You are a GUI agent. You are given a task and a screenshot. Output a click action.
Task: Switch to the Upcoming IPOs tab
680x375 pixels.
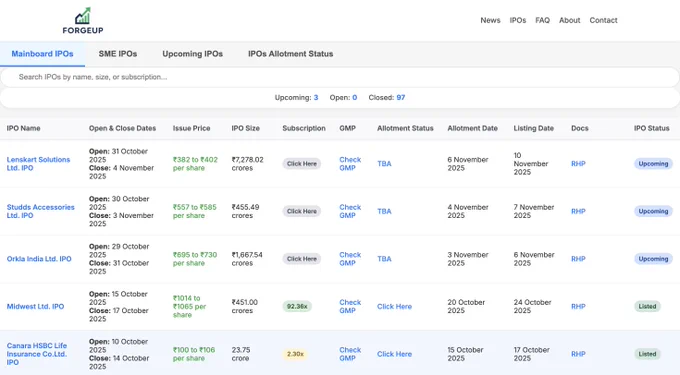(193, 54)
